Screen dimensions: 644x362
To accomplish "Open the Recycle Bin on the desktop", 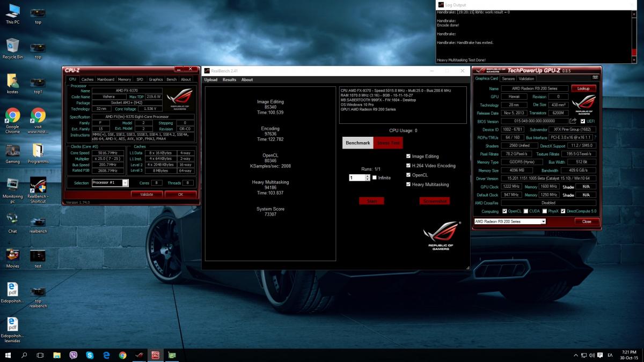I will (x=13, y=48).
